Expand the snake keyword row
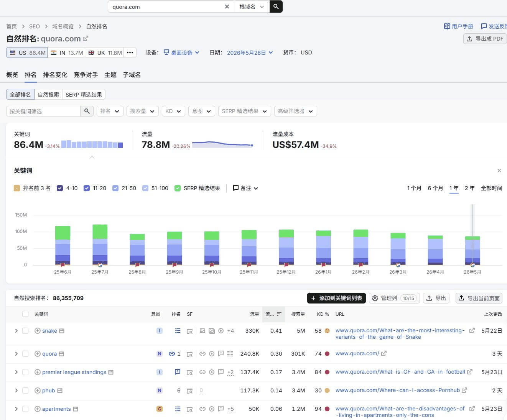 16,331
